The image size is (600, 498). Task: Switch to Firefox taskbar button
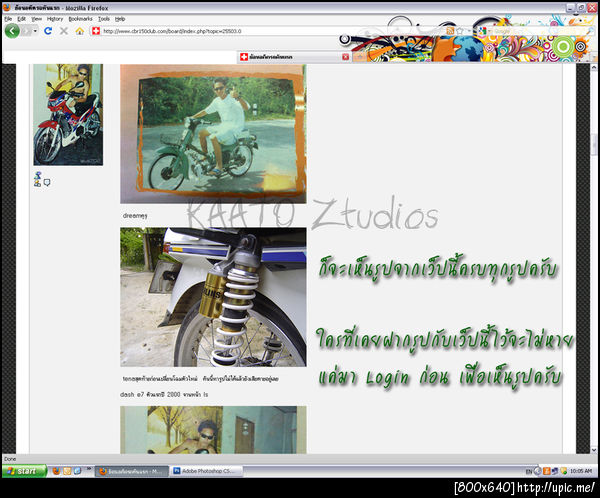(132, 471)
